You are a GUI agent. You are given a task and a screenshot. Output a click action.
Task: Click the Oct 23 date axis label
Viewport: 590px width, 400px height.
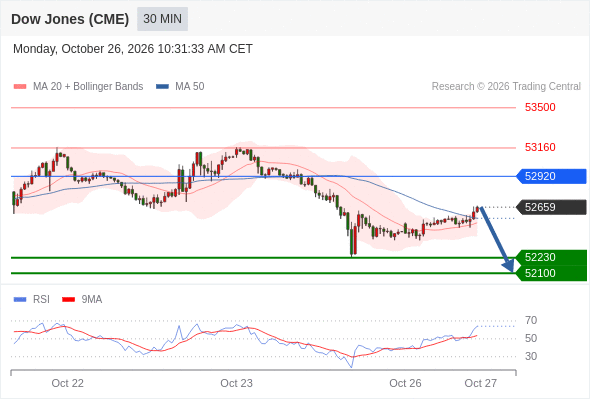pos(236,383)
